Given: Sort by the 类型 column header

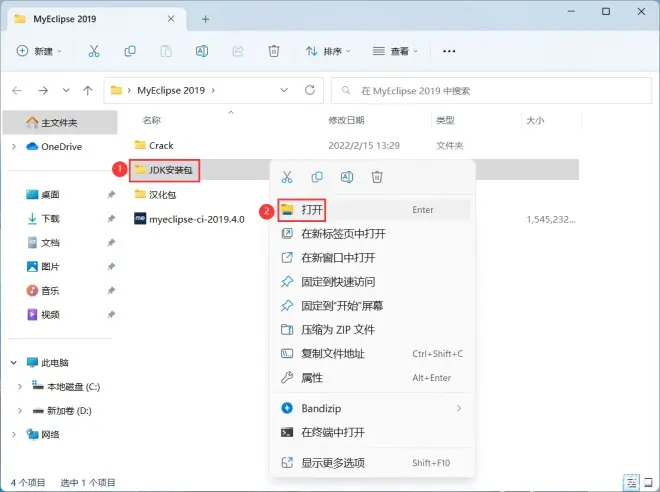Looking at the screenshot, I should (445, 120).
